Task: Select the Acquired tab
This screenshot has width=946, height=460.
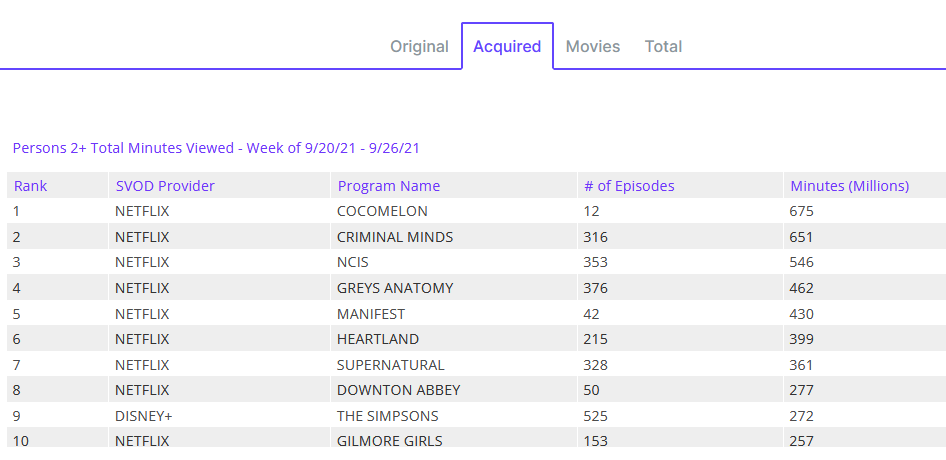Action: [507, 46]
